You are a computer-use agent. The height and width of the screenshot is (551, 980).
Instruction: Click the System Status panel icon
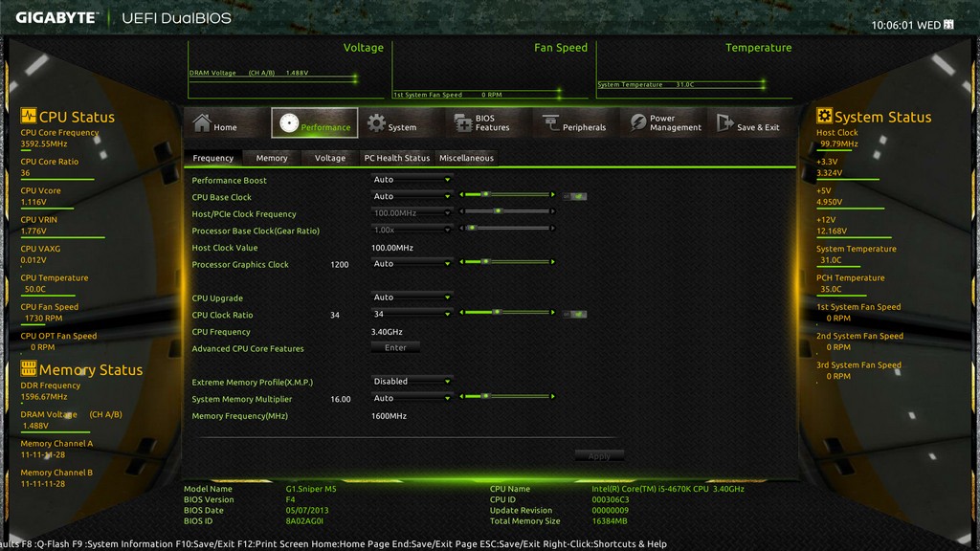click(824, 116)
